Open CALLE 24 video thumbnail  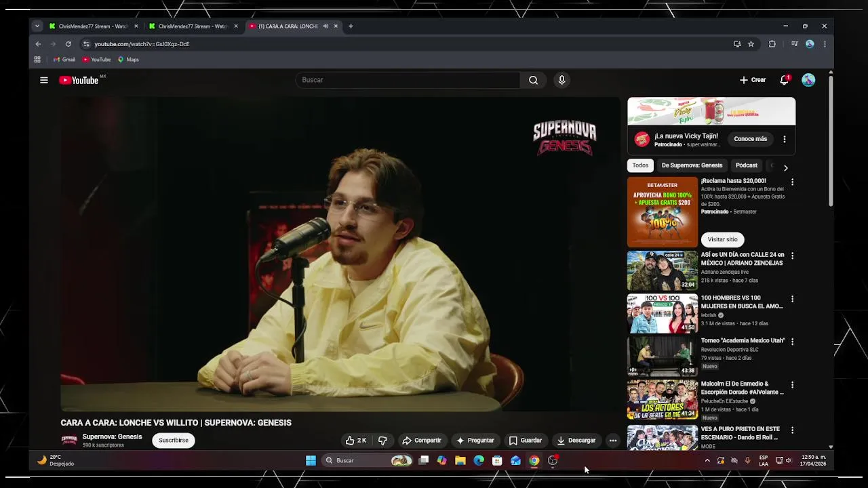point(663,270)
